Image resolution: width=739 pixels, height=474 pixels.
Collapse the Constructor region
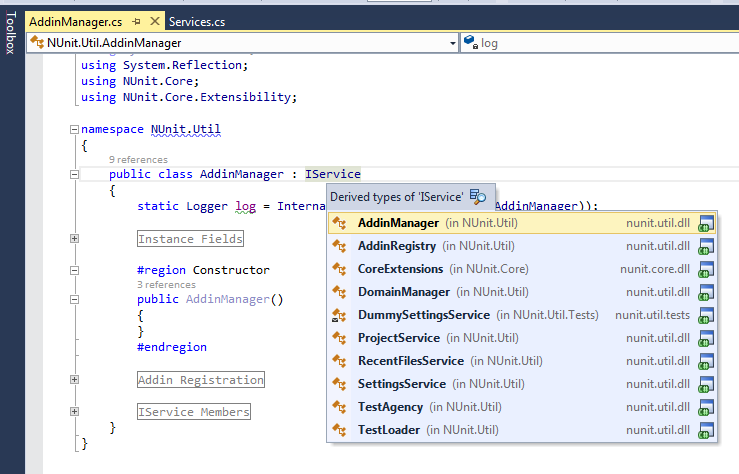(x=74, y=270)
